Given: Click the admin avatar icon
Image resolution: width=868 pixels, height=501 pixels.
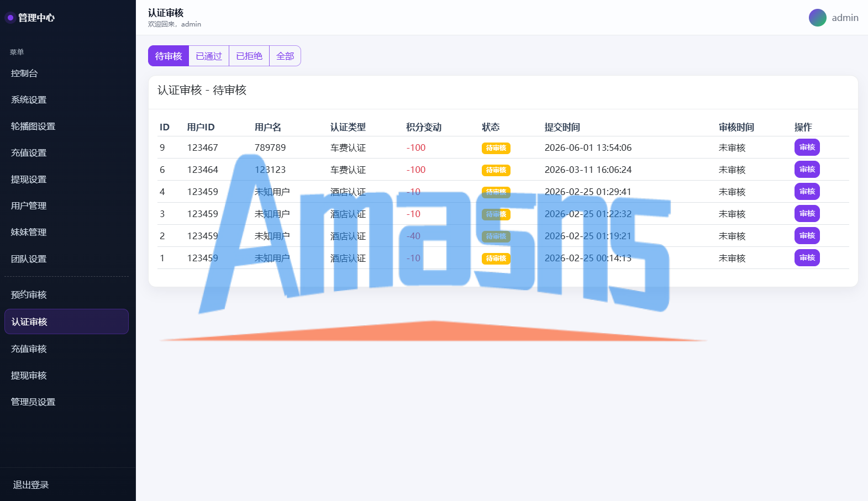Looking at the screenshot, I should (x=818, y=18).
